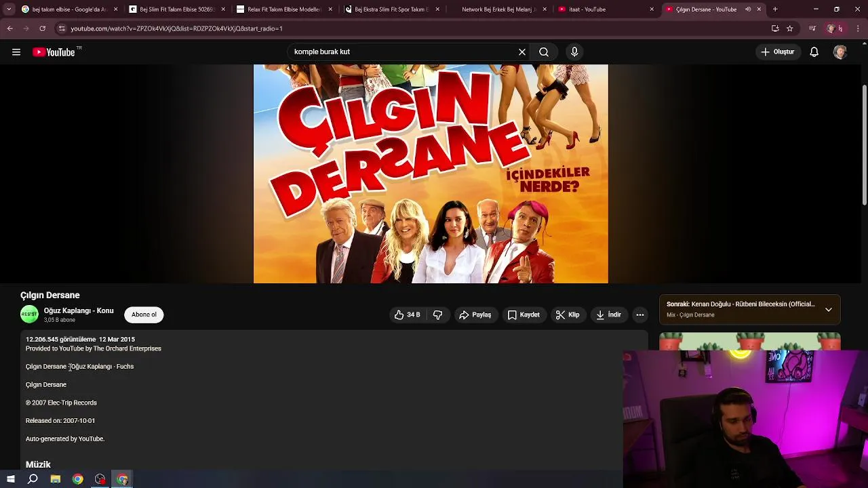
Task: Open site info icon in address bar
Action: click(62, 28)
